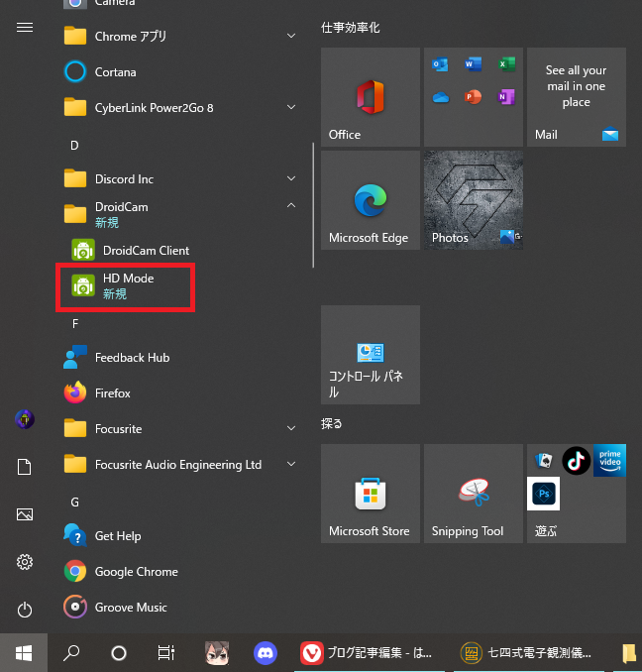Expand Focusrite Audio Engineering Ltd folder

(x=291, y=464)
